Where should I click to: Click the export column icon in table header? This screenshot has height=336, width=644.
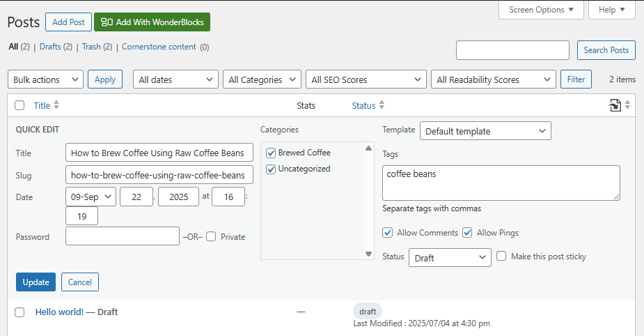point(615,105)
